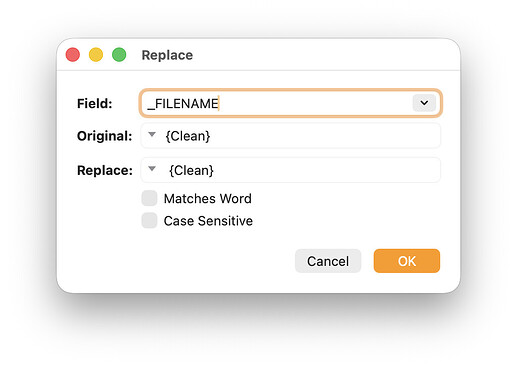The image size is (517, 367).
Task: Click the bold Replace: label
Action: tap(105, 170)
